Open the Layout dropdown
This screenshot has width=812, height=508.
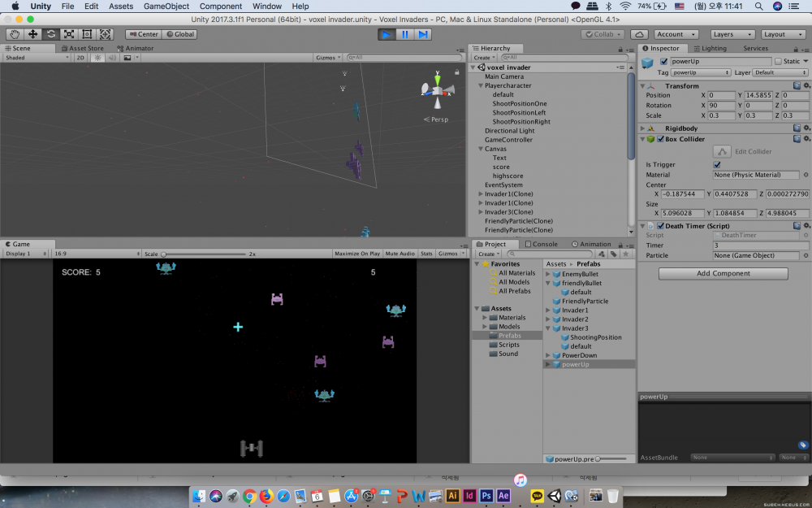point(783,34)
